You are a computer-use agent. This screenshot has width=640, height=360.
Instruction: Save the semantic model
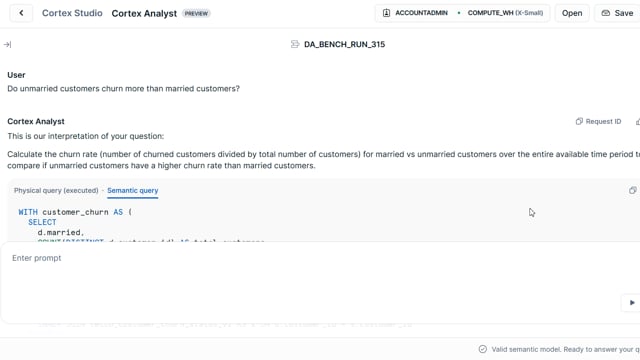coord(618,13)
